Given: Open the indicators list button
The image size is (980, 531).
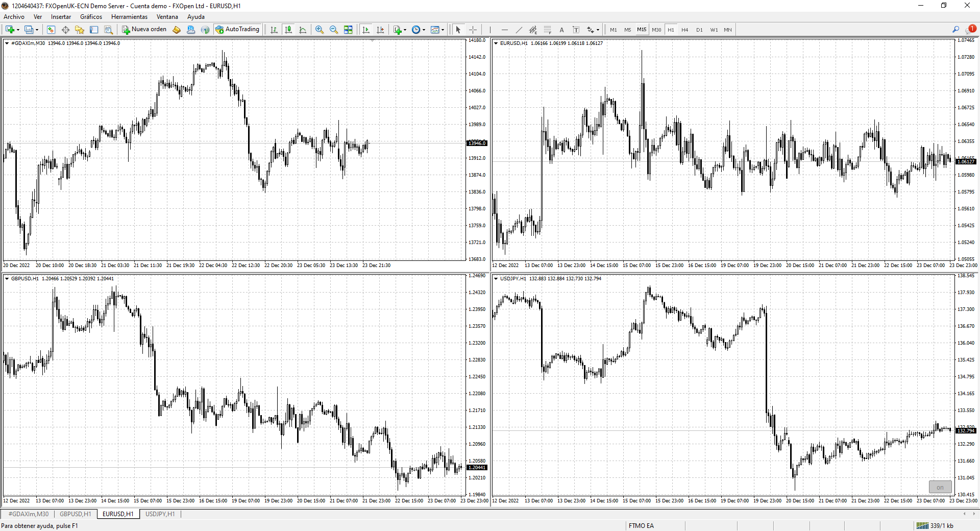Looking at the screenshot, I should (398, 30).
